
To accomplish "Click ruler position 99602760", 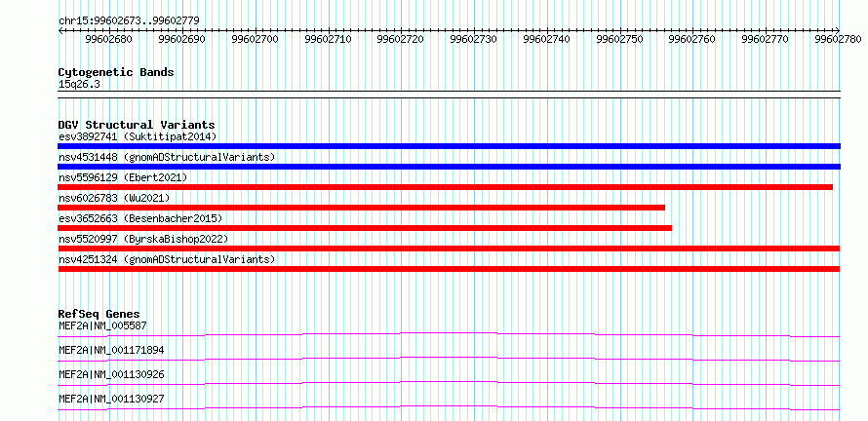I will 692,39.
